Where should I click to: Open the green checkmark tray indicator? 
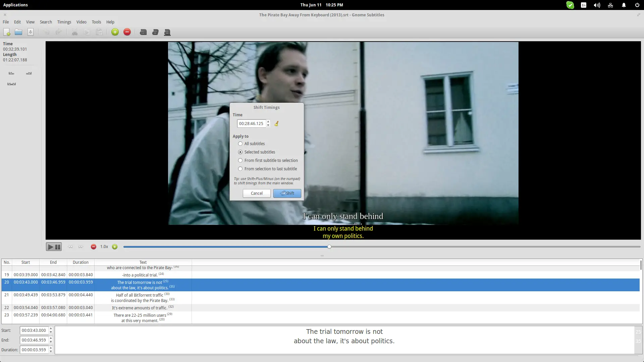pyautogui.click(x=570, y=5)
